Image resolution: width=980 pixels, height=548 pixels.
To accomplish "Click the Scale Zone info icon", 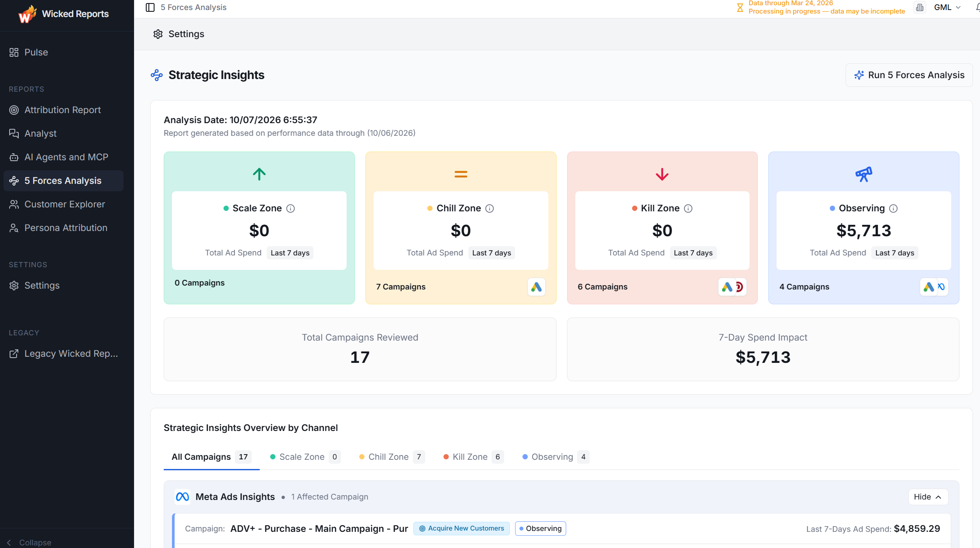I will click(290, 209).
